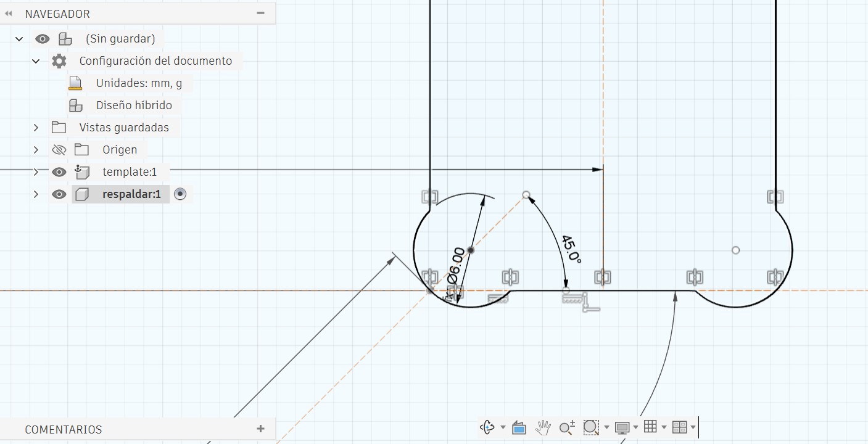Image resolution: width=868 pixels, height=444 pixels.
Task: Click the Origen folder icon
Action: 81,150
